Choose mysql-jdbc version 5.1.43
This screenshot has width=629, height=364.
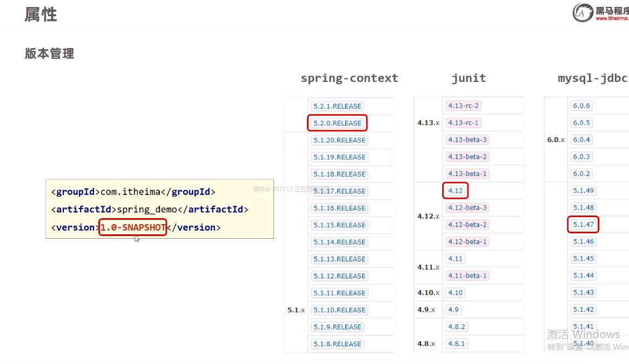click(583, 293)
